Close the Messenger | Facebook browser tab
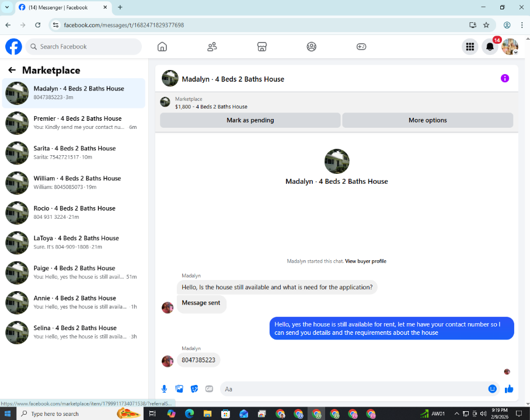The image size is (530, 420). point(105,7)
